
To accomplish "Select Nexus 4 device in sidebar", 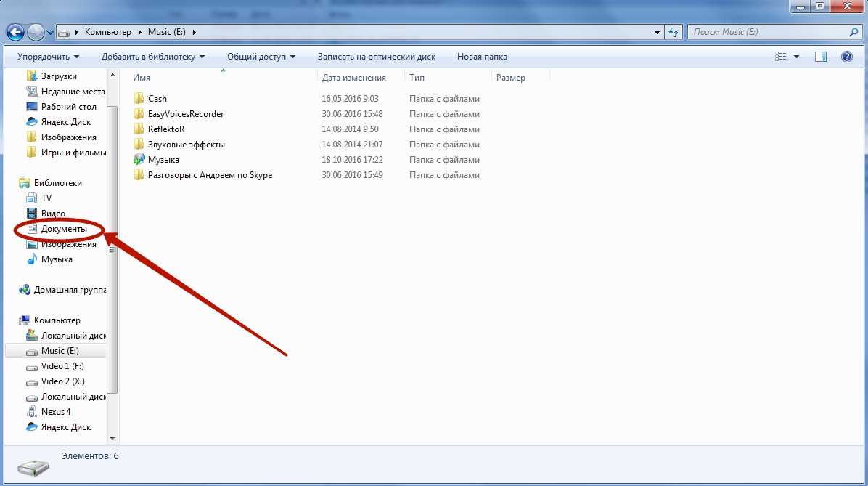I will (56, 412).
